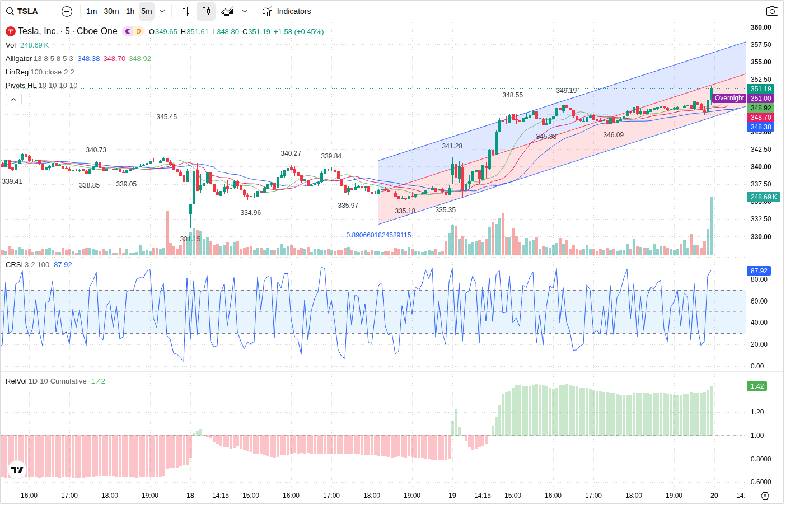
Task: Add symbol with the plus circle icon
Action: (67, 11)
